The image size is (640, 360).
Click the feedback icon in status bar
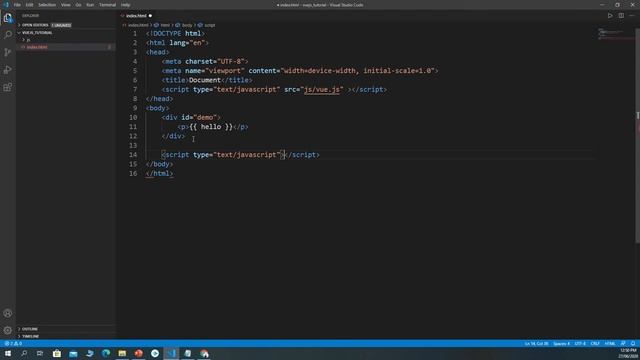[x=623, y=344]
